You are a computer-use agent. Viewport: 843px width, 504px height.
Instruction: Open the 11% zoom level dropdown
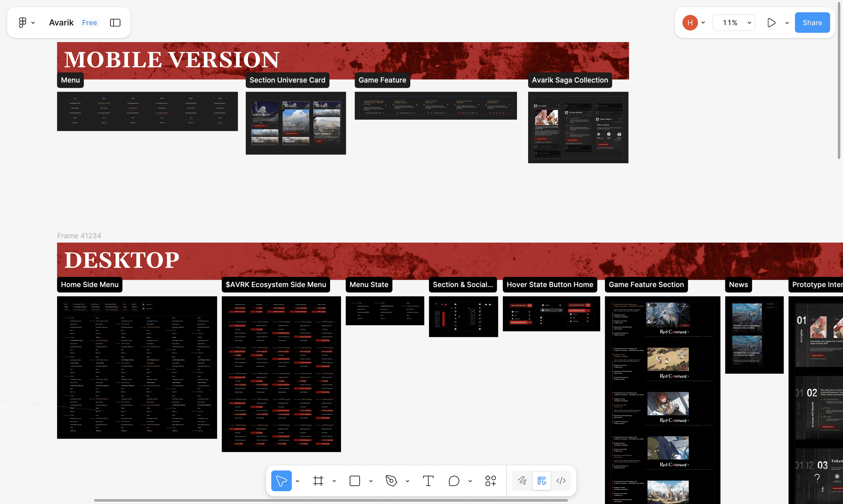pos(733,23)
